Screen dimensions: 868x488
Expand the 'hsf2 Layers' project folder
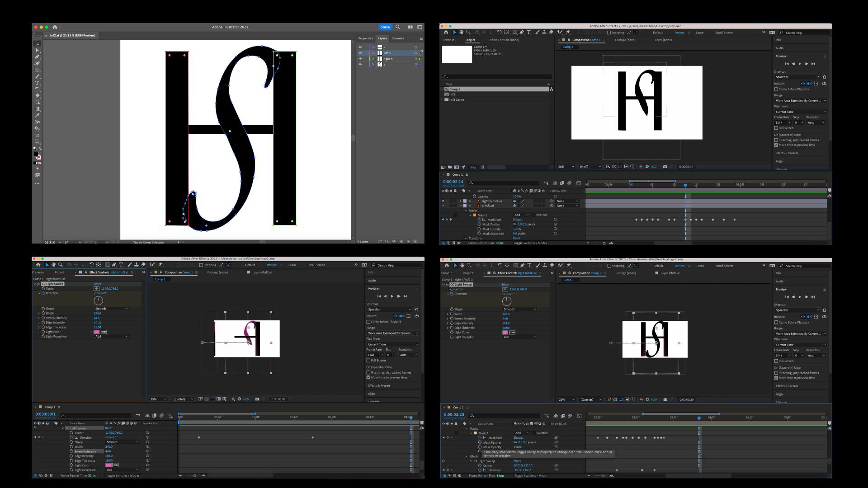click(442, 99)
